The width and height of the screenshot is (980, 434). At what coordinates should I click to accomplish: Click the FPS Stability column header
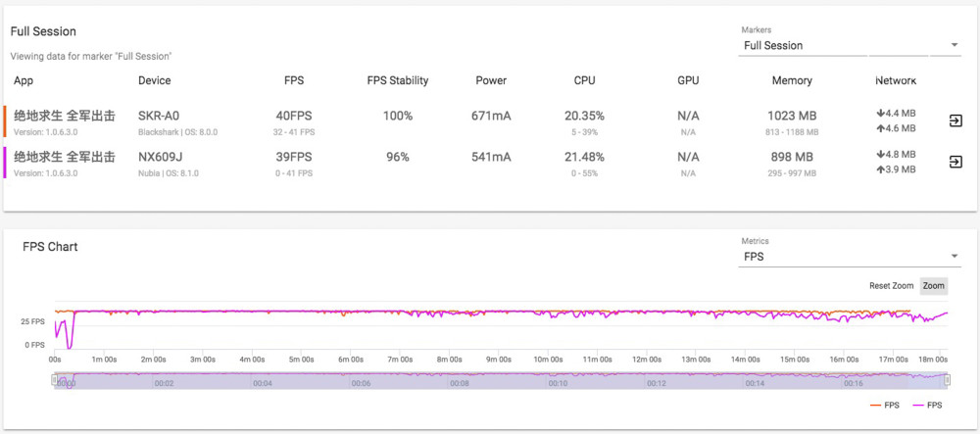[398, 80]
